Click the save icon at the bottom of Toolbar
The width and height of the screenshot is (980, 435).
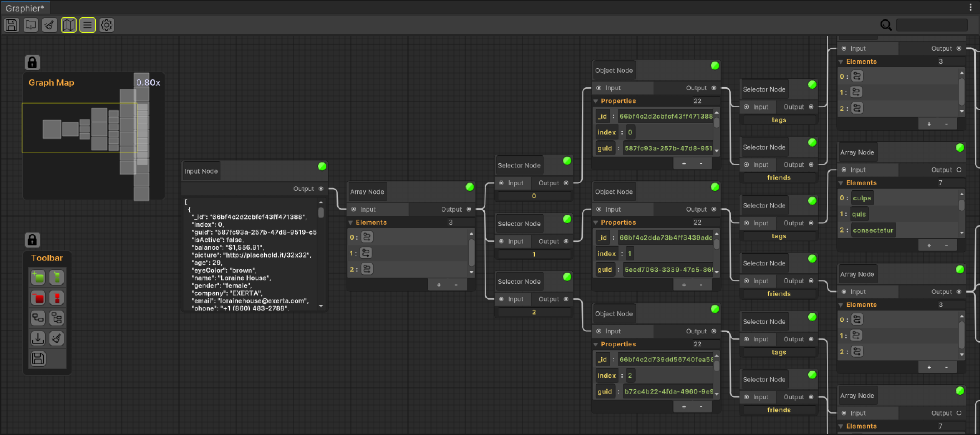pos(38,358)
